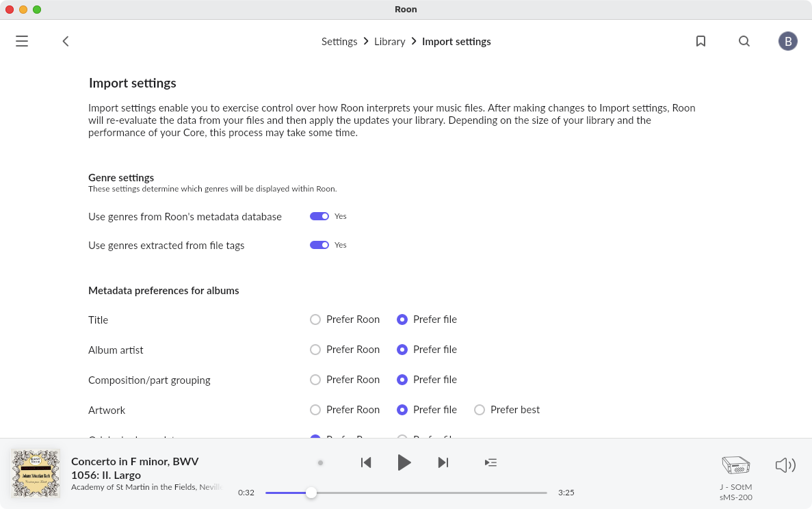812x509 pixels.
Task: Open track title Concerto in F minor
Action: (x=135, y=468)
